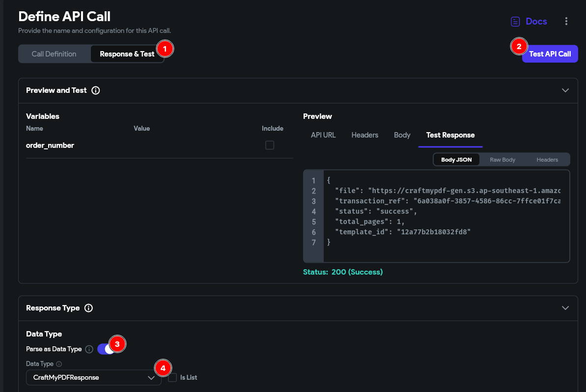
Task: Open the three-dot more options menu
Action: click(x=566, y=22)
